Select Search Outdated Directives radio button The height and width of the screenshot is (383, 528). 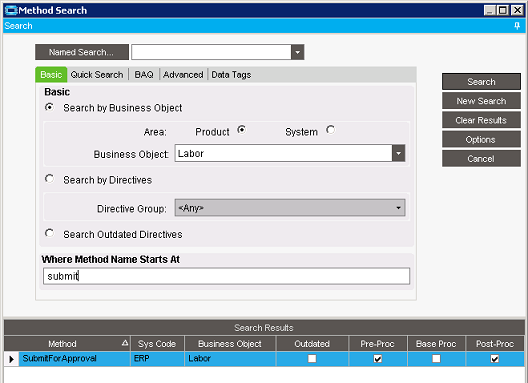(x=50, y=233)
